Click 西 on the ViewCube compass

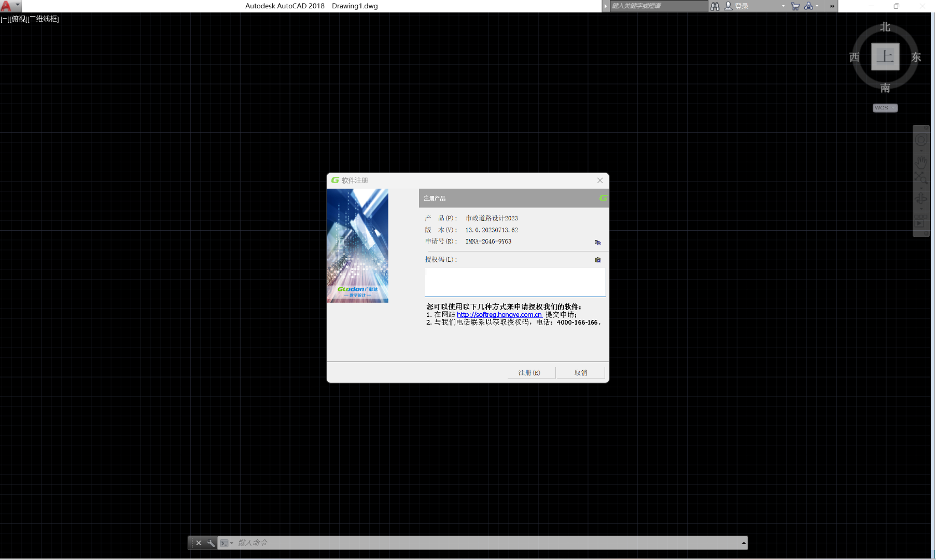(855, 57)
